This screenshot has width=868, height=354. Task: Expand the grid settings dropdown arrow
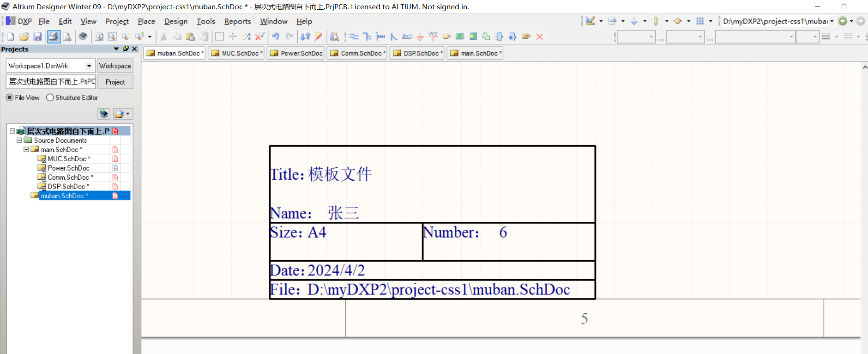pyautogui.click(x=711, y=21)
